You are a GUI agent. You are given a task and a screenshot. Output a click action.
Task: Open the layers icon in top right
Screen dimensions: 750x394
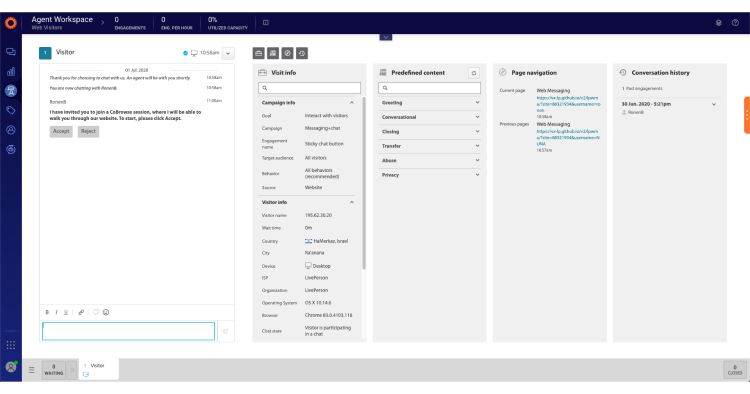pos(718,22)
